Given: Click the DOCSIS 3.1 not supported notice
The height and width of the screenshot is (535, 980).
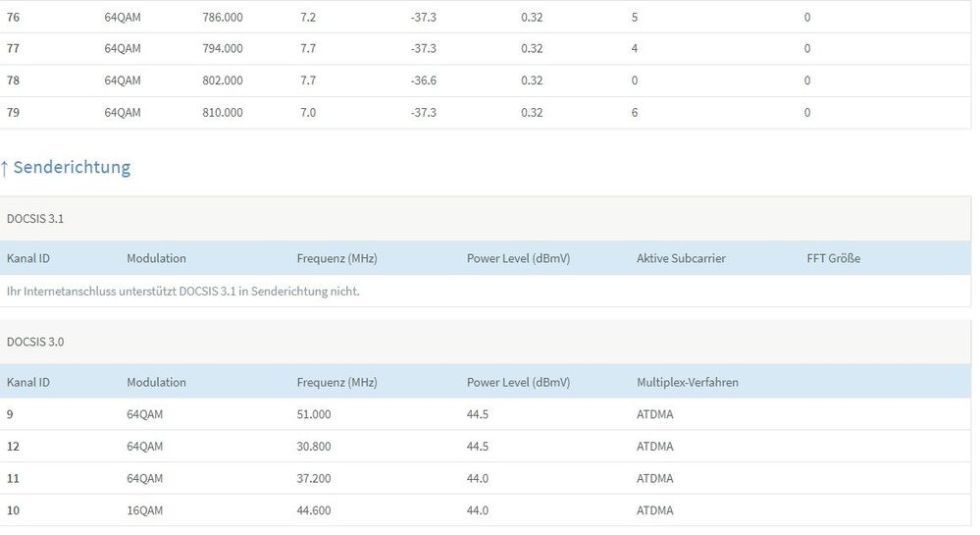Looking at the screenshot, I should pos(183,291).
